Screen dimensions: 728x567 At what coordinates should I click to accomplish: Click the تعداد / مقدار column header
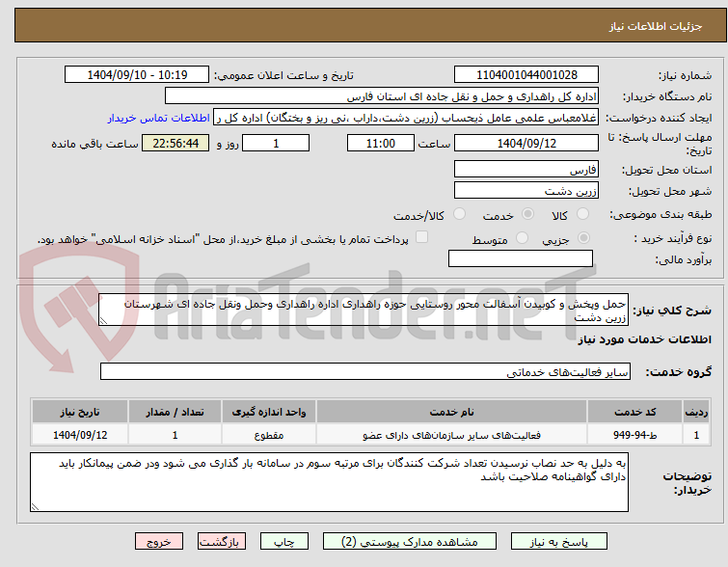point(175,412)
